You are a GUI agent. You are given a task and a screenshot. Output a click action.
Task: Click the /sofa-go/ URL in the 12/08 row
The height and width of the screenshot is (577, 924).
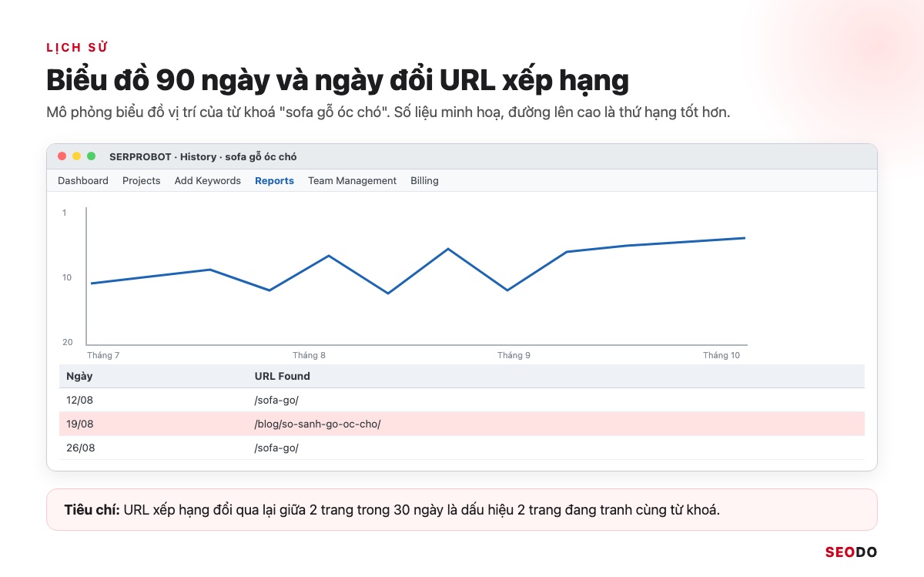pyautogui.click(x=276, y=400)
